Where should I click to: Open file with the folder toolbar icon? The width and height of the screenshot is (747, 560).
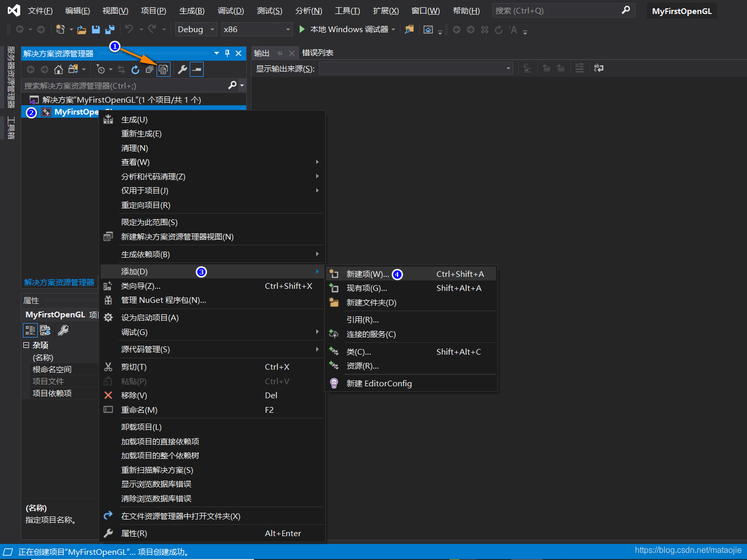tap(81, 30)
